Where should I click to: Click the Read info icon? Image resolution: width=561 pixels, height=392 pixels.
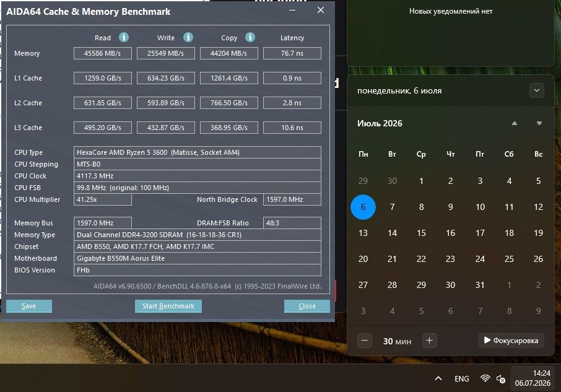click(x=124, y=37)
